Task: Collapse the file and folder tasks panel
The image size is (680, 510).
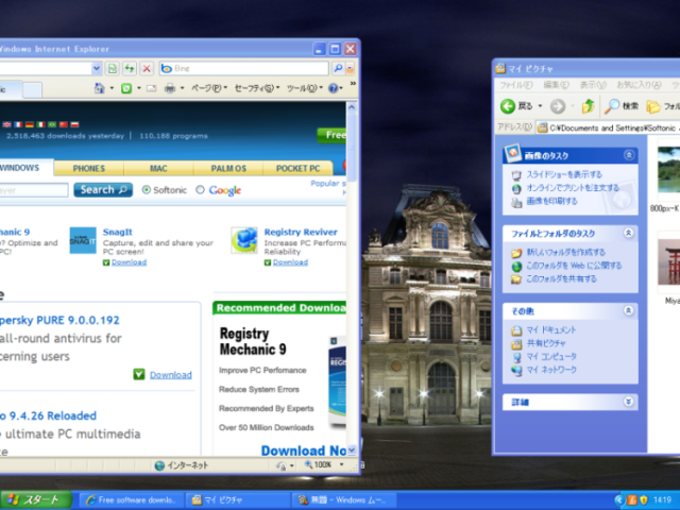Action: 628,233
